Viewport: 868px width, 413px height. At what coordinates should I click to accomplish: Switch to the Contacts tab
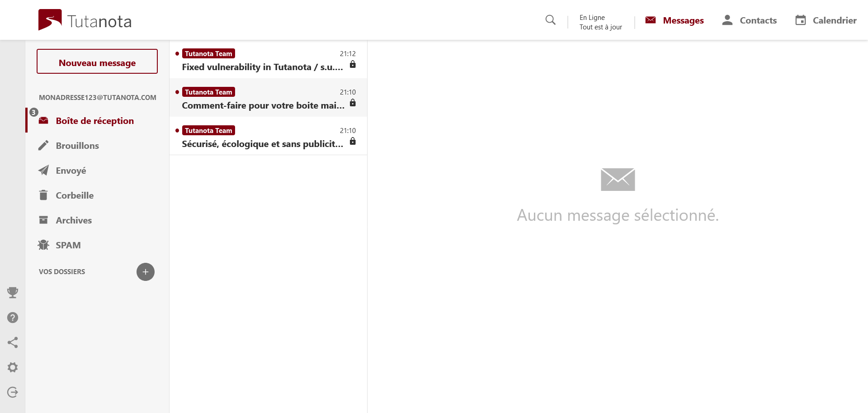click(749, 20)
